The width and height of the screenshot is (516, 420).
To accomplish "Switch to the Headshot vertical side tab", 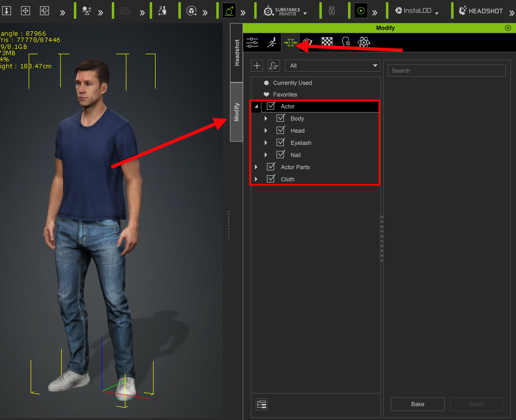I will tap(236, 53).
